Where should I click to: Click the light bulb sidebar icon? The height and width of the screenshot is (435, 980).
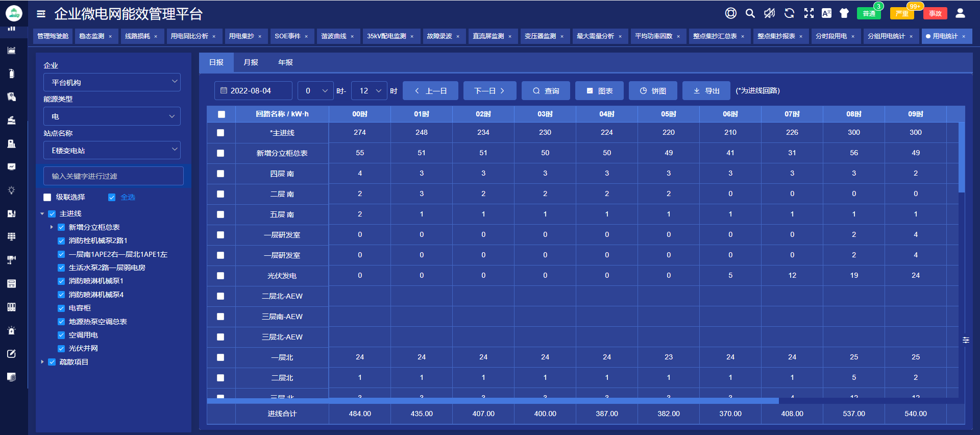(x=11, y=190)
